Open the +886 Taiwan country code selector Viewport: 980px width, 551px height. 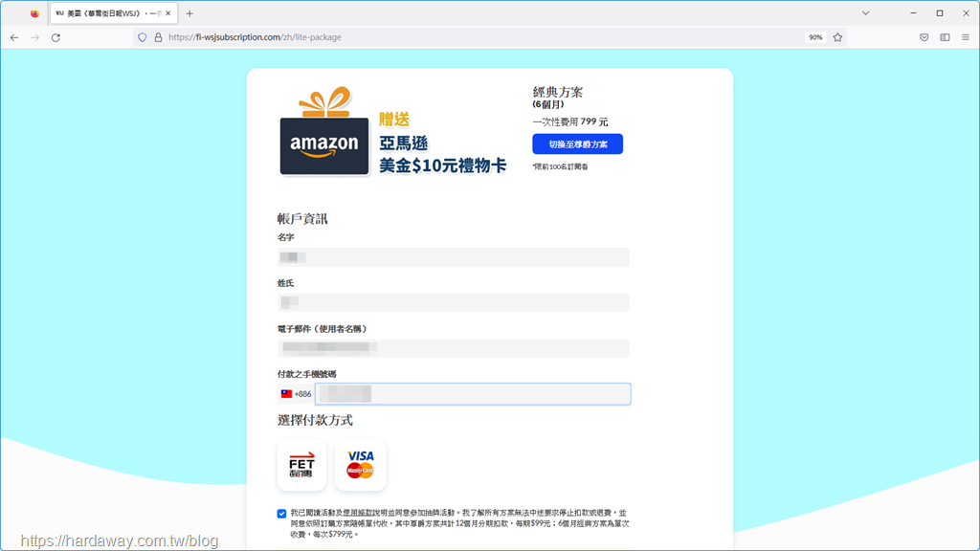click(x=296, y=394)
